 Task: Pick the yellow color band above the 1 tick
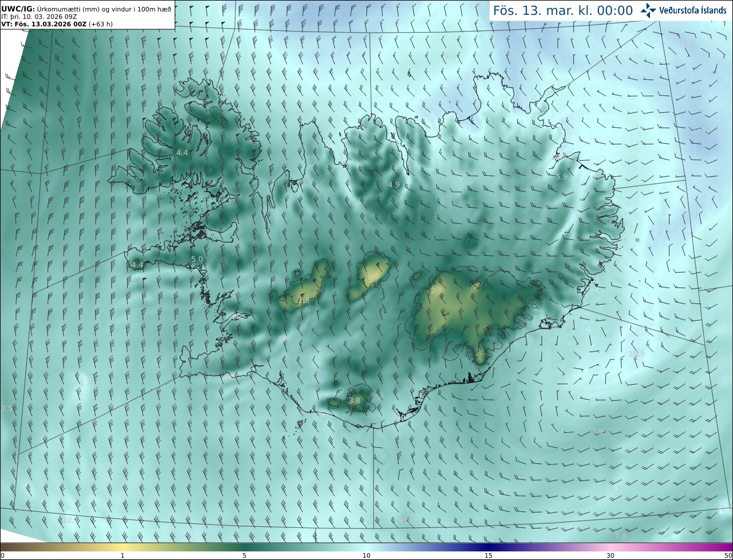[x=123, y=547]
